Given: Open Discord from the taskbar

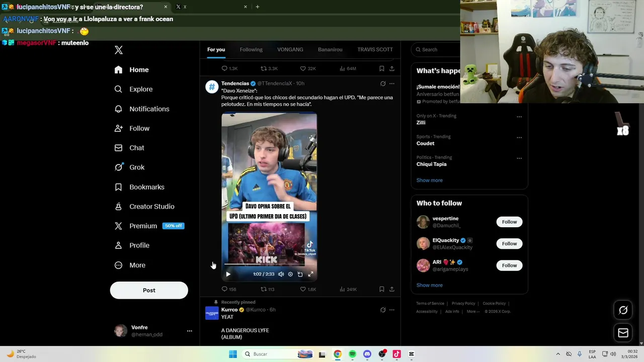Looking at the screenshot, I should click(367, 354).
